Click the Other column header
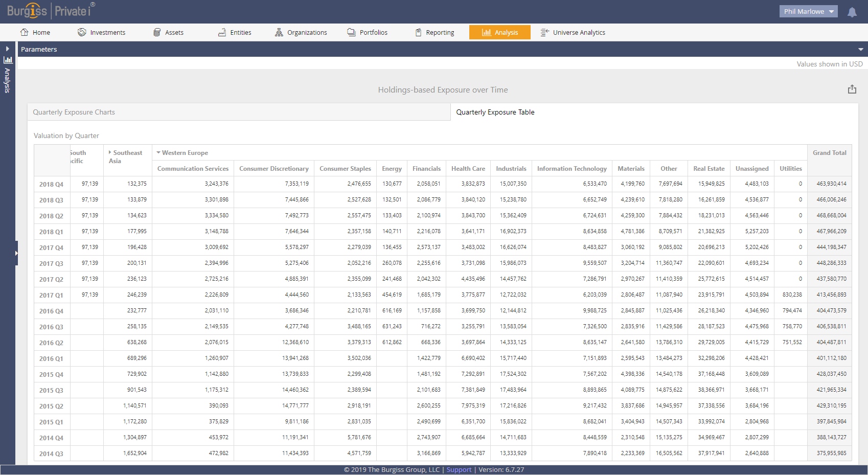The height and width of the screenshot is (475, 868). [x=669, y=168]
